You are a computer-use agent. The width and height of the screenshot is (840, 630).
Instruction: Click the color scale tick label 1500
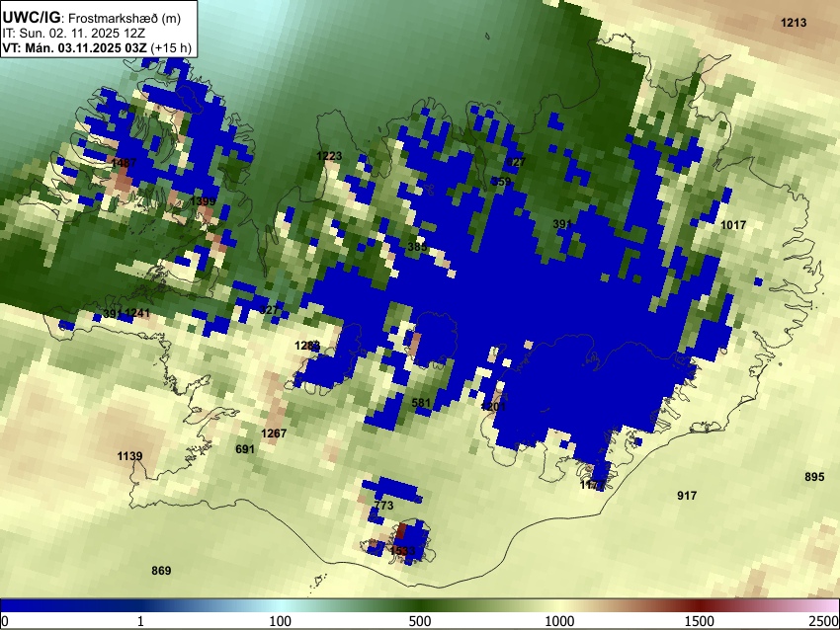click(700, 621)
